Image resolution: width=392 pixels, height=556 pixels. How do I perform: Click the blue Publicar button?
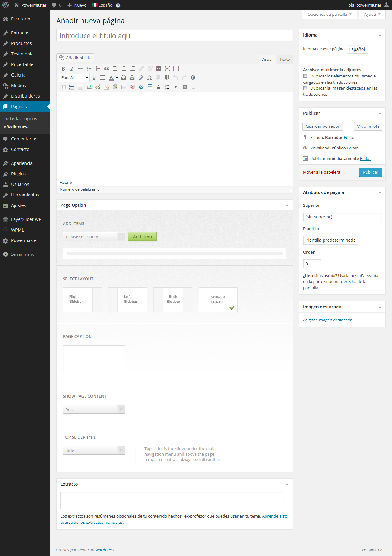tap(371, 172)
